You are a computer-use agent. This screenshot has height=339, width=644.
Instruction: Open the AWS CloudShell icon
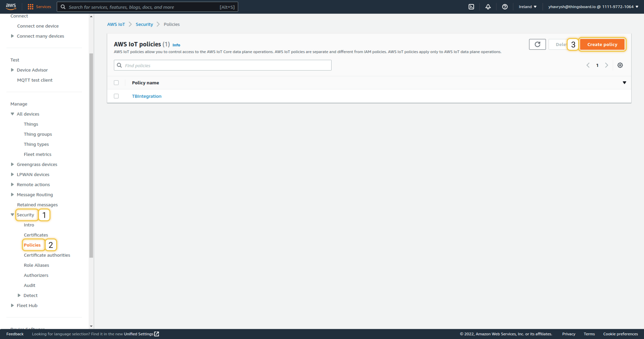pos(471,7)
